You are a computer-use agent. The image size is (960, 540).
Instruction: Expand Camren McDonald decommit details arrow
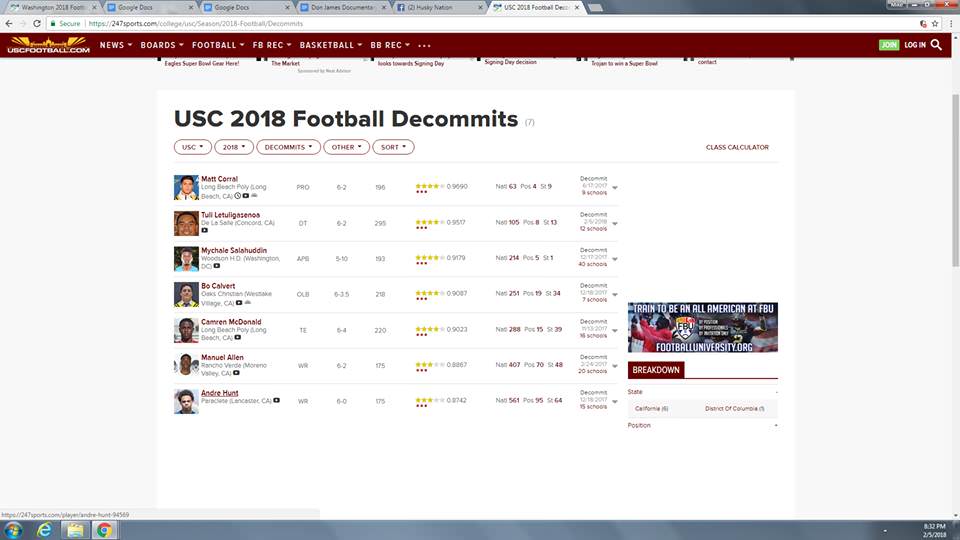coord(615,331)
